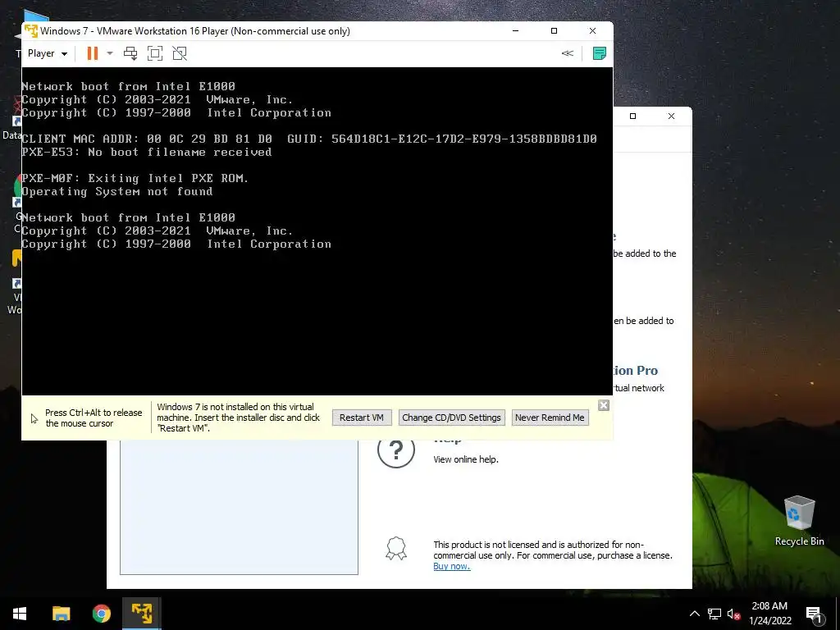This screenshot has width=840, height=630.
Task: Click 'Press Ctrl+Alt to release' hint
Action: [94, 418]
